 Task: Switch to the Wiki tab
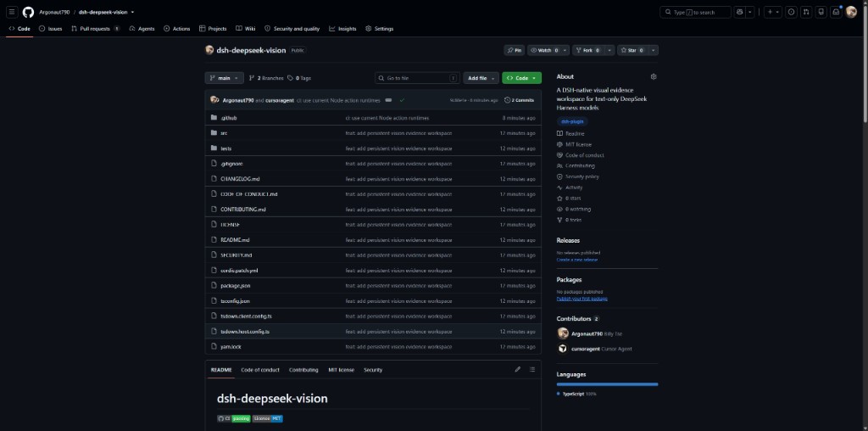pyautogui.click(x=245, y=29)
